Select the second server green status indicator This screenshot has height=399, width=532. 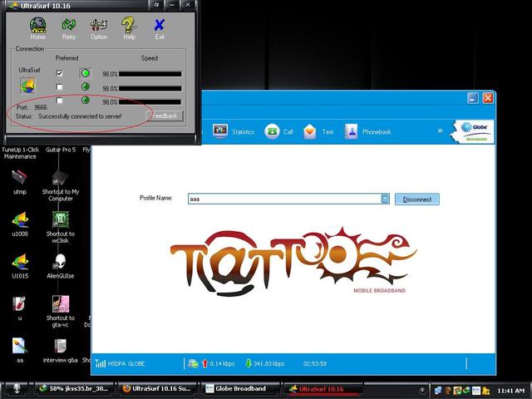(86, 86)
